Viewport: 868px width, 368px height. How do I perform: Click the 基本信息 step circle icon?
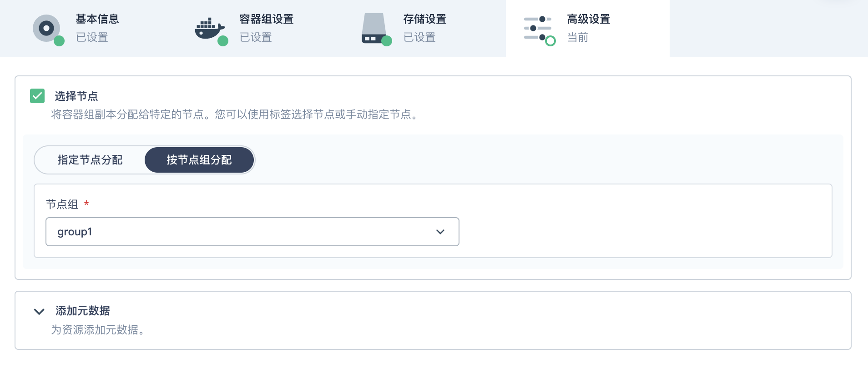46,29
